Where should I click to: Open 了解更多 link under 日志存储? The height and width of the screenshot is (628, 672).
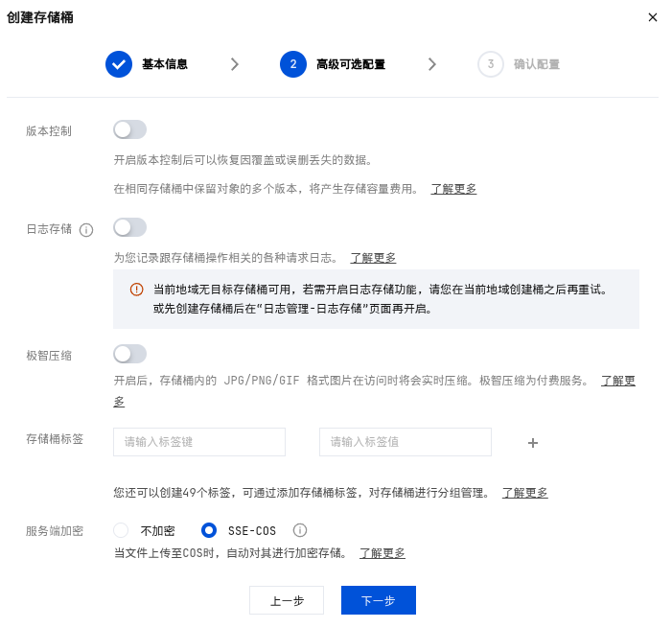tap(373, 258)
